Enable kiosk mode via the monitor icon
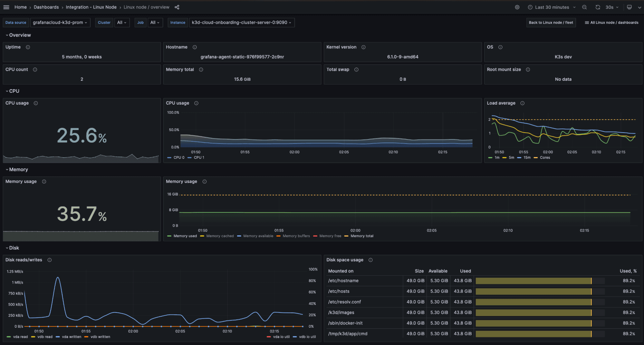 629,7
